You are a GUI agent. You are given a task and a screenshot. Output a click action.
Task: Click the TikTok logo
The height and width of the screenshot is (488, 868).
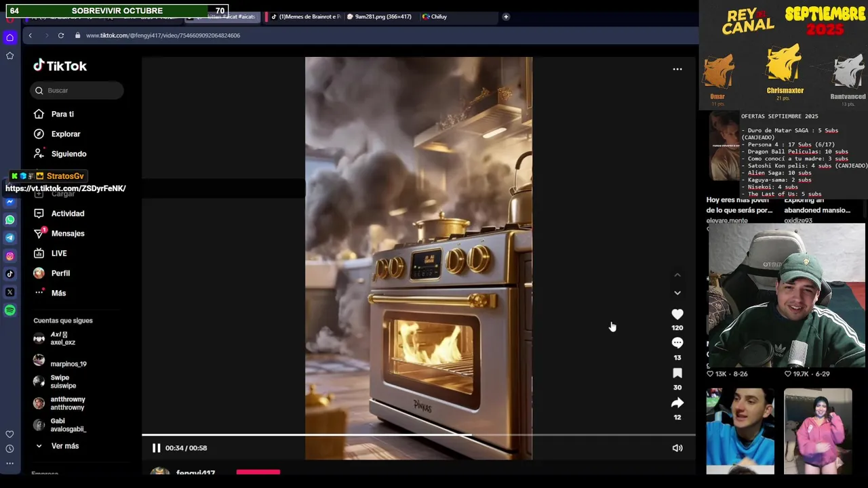60,66
